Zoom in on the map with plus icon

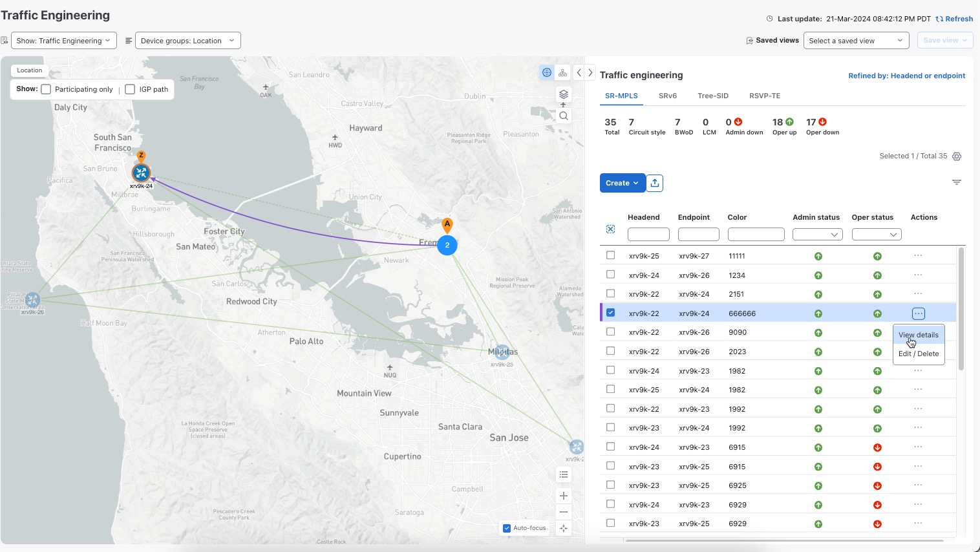[564, 496]
